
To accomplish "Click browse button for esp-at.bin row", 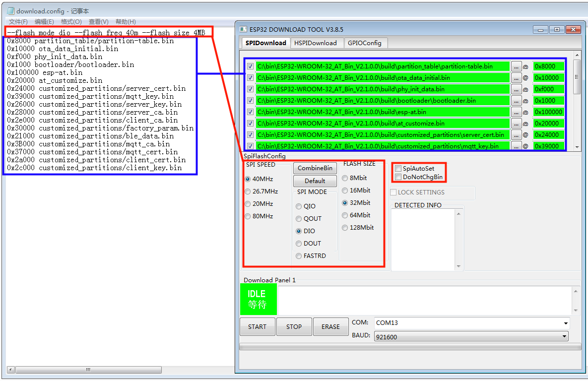I will [x=516, y=112].
